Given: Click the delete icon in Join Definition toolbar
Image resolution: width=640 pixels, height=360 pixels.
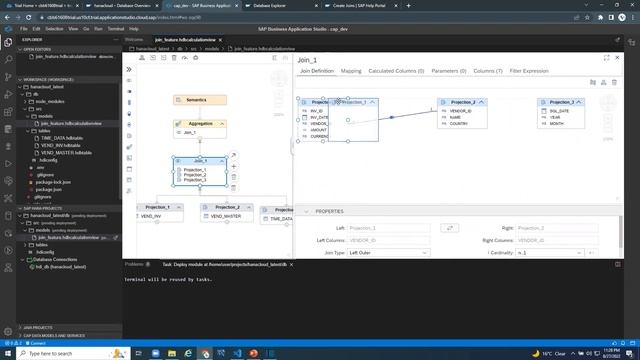Looking at the screenshot, I should point(614,82).
